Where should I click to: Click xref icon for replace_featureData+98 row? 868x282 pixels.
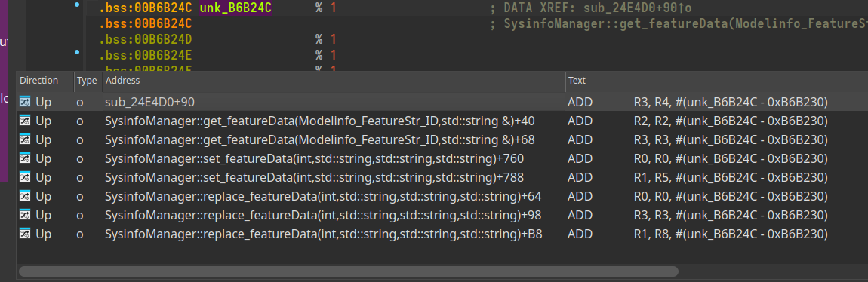pos(25,215)
